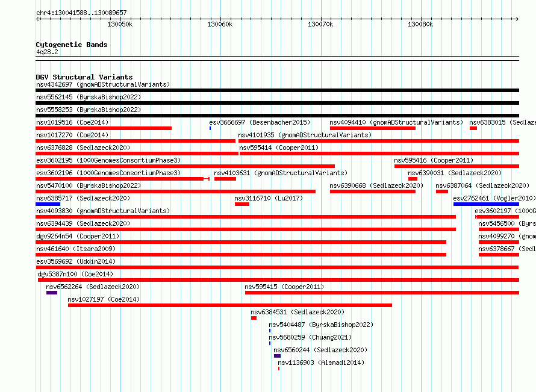Open nsv6560244 Sedlazeck2020 label
Viewport: 536px width, 392px height.
320,350
